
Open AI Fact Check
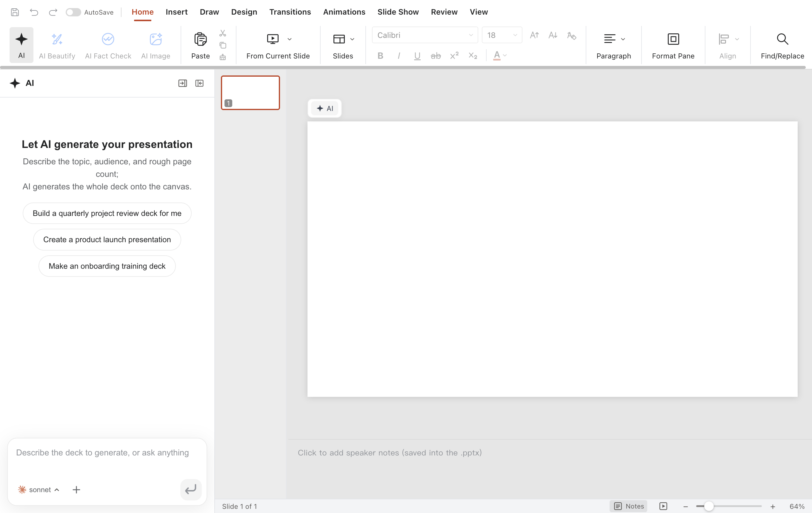coord(108,45)
